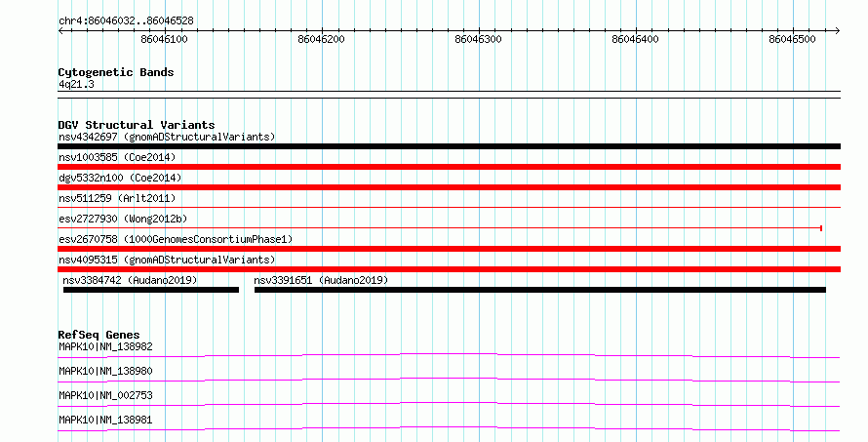
Task: Select the magenta intron line of NM_002753
Action: coord(449,404)
